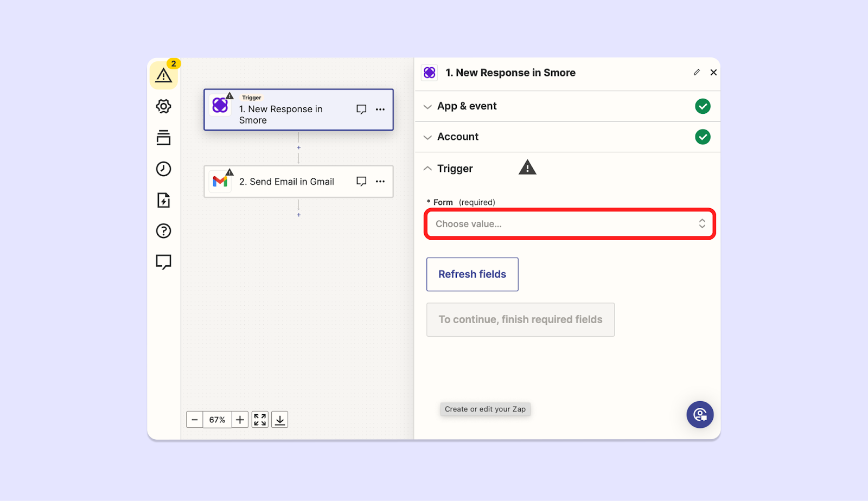Click the Account green checkmark
Screen dimensions: 868x501
point(703,137)
